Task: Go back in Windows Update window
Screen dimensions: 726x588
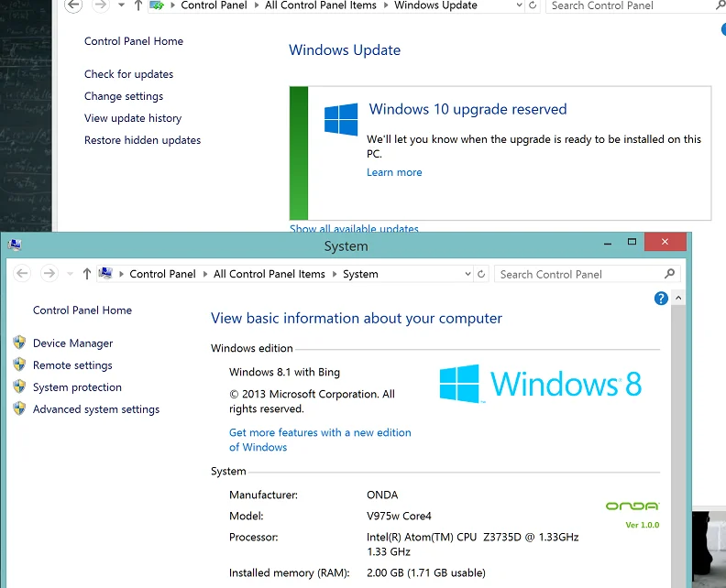Action: point(73,5)
